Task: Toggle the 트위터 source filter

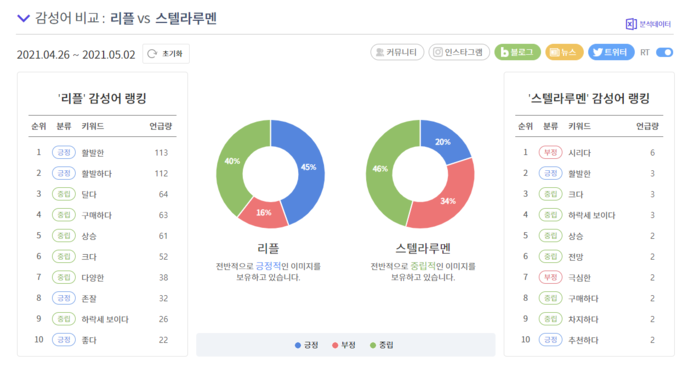Action: point(611,52)
